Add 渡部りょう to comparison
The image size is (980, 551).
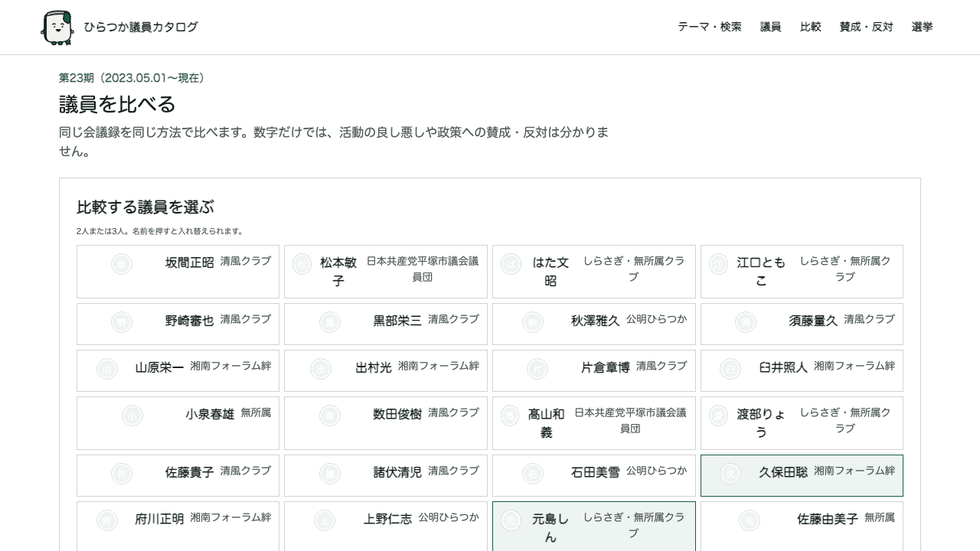(x=802, y=423)
